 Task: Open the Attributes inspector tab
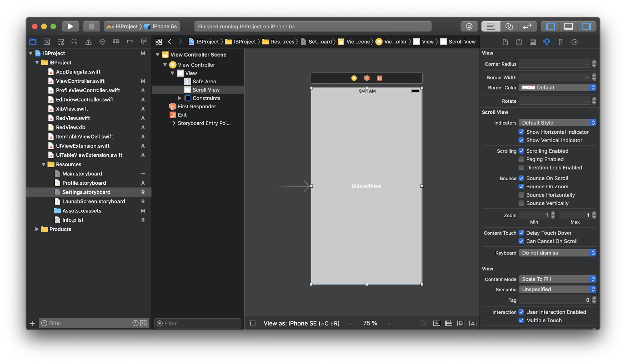[546, 42]
